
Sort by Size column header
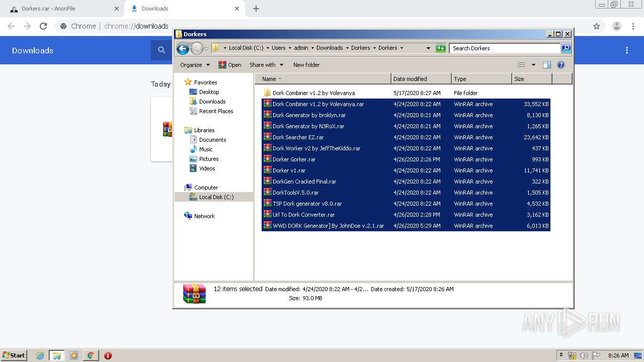(x=532, y=79)
